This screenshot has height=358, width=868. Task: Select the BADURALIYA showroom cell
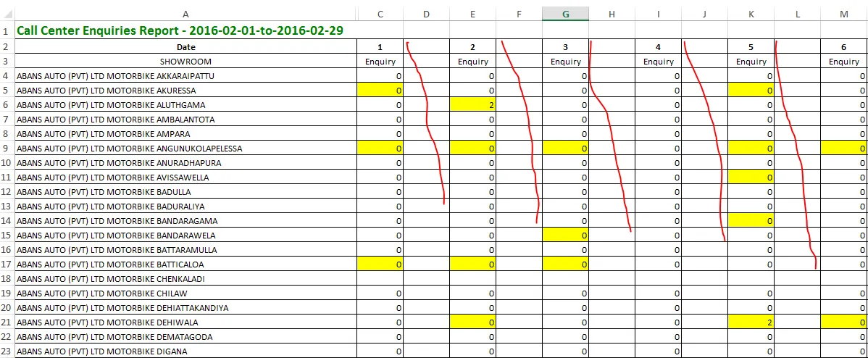pos(185,206)
